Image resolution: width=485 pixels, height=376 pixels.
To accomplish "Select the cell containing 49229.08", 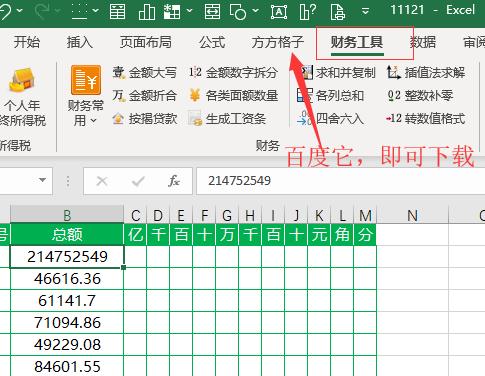I will click(67, 345).
